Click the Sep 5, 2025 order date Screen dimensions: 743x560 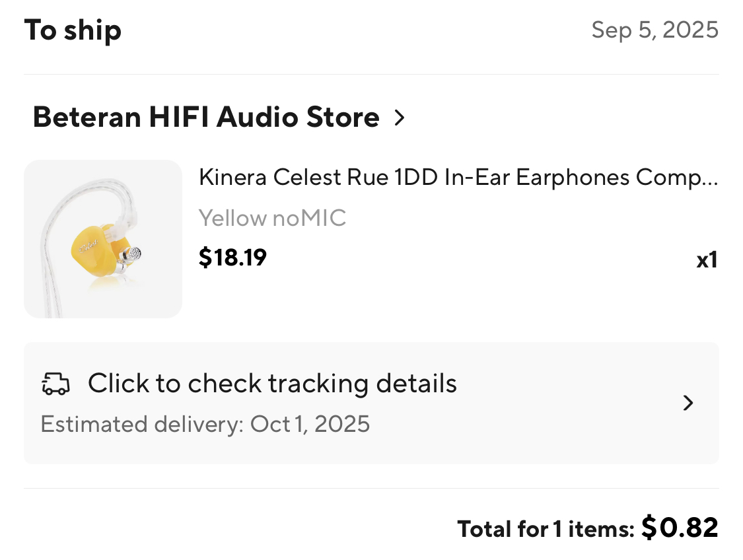pyautogui.click(x=655, y=30)
